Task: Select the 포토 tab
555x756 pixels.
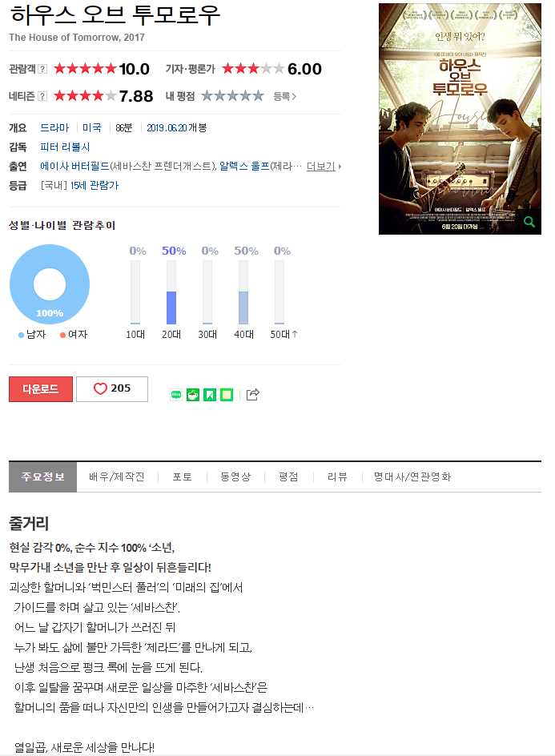Action: (x=183, y=477)
